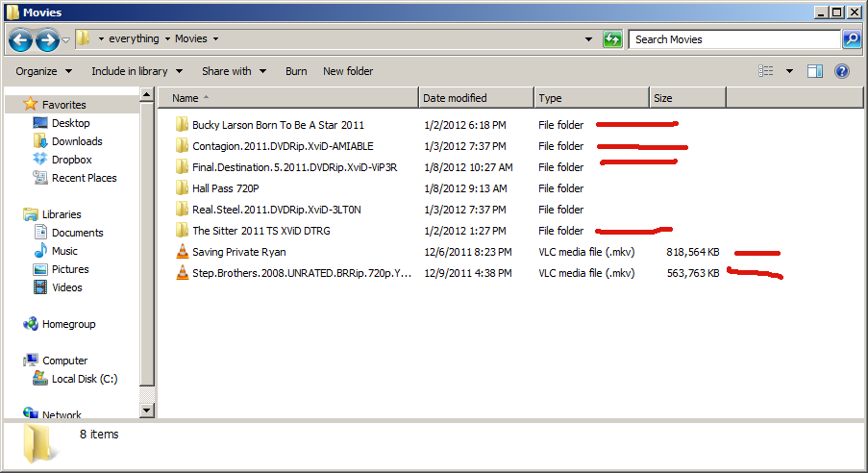Click the navigation pane scrollbar down arrow

pos(147,411)
